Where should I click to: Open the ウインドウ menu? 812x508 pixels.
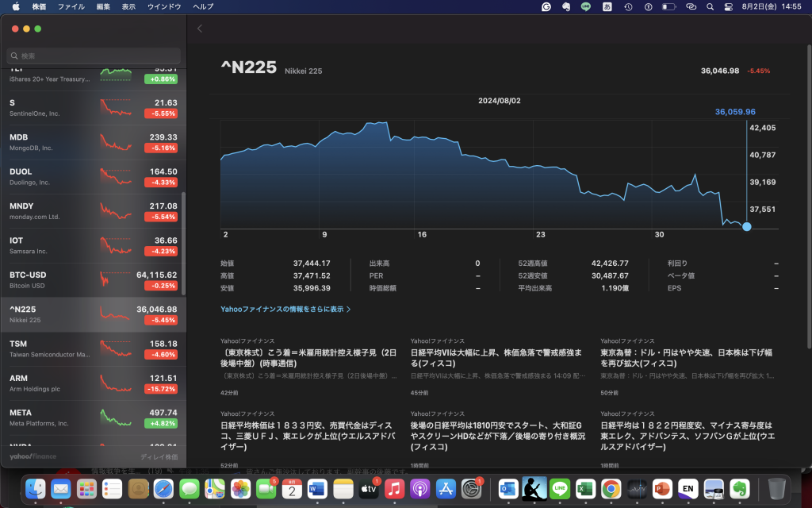coord(164,6)
